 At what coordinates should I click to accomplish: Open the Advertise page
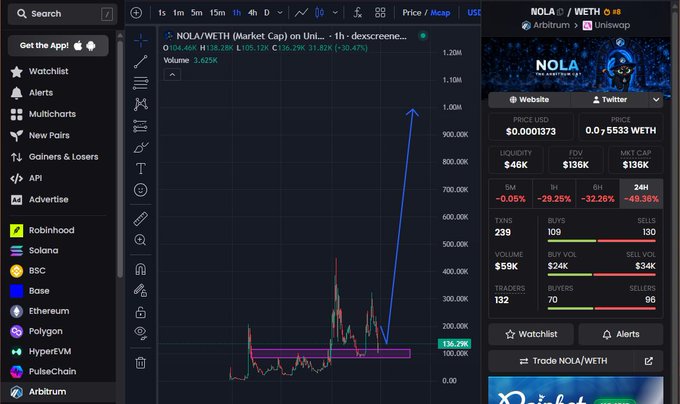click(x=59, y=199)
